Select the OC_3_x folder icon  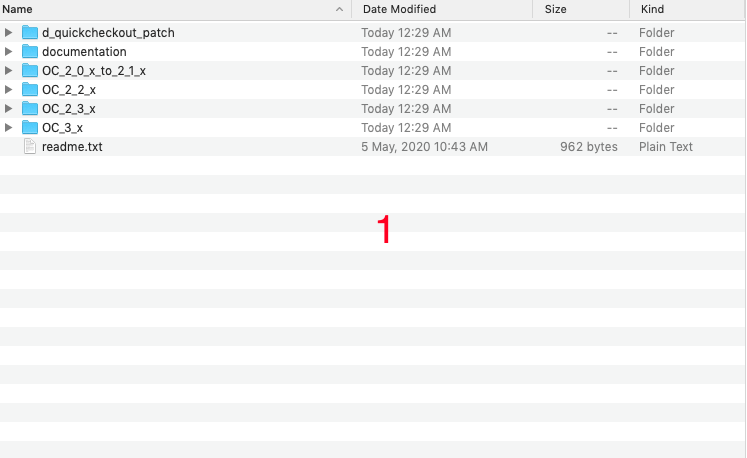(x=30, y=128)
